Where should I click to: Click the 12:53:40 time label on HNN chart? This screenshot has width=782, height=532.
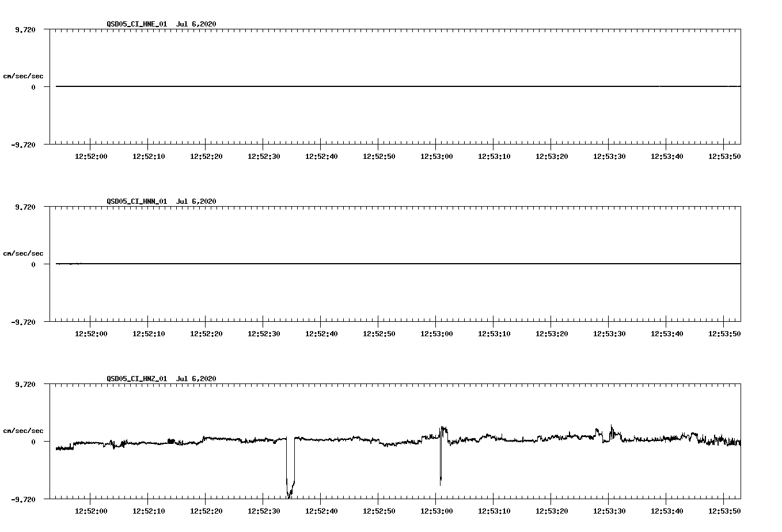pyautogui.click(x=667, y=333)
